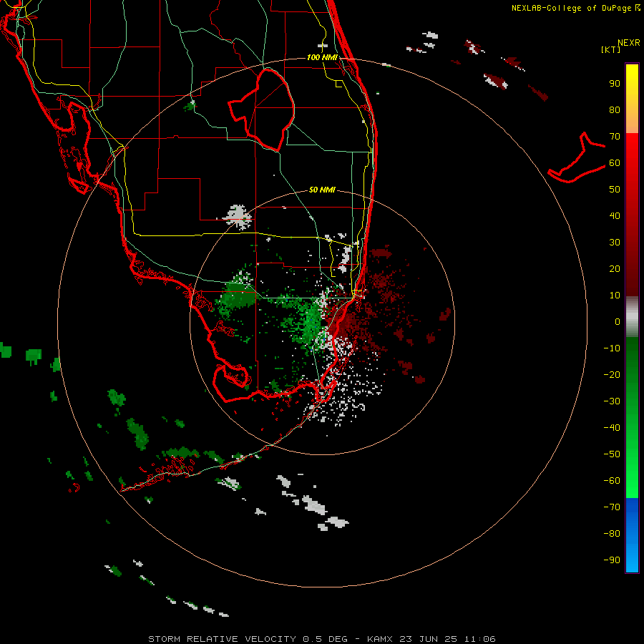Click the 80 value on the velocity scale

[x=615, y=110]
